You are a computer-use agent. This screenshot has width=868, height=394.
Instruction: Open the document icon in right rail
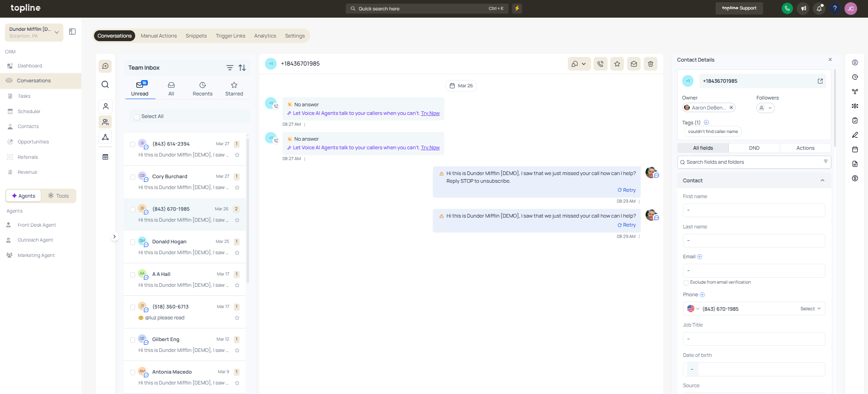tap(855, 164)
